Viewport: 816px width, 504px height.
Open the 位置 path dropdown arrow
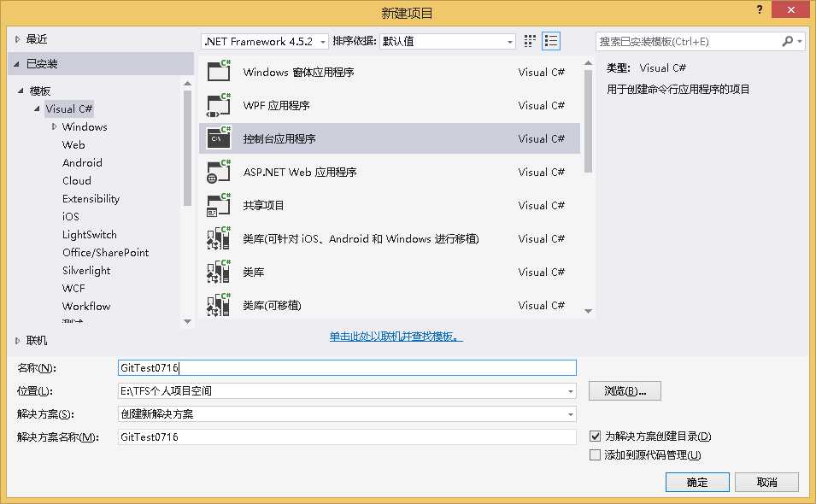(571, 391)
